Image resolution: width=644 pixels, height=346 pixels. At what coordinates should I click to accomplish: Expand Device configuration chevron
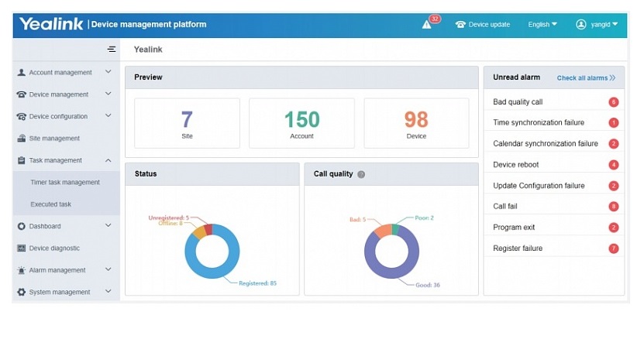pos(108,116)
